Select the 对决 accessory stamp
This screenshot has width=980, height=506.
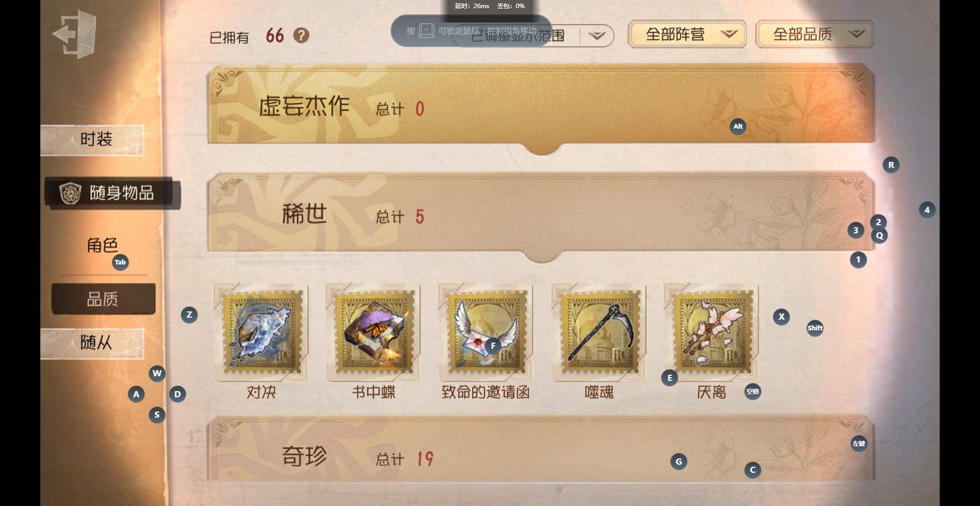point(261,332)
